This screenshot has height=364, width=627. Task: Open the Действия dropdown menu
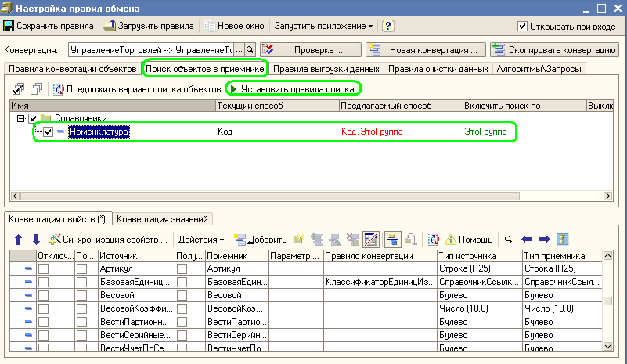point(200,240)
